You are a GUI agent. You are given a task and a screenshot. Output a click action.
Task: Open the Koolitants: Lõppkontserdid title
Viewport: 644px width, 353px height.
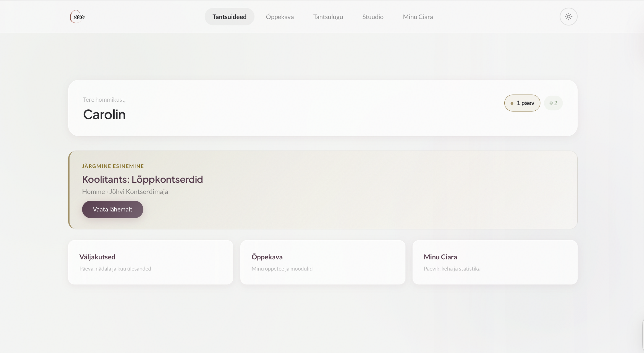tap(142, 179)
